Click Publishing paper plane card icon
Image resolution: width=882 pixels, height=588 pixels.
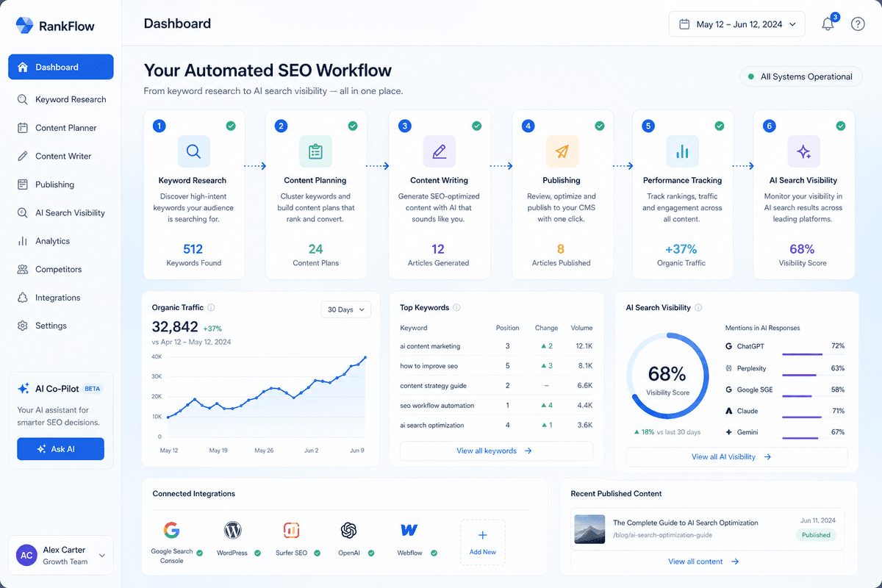[x=562, y=151]
